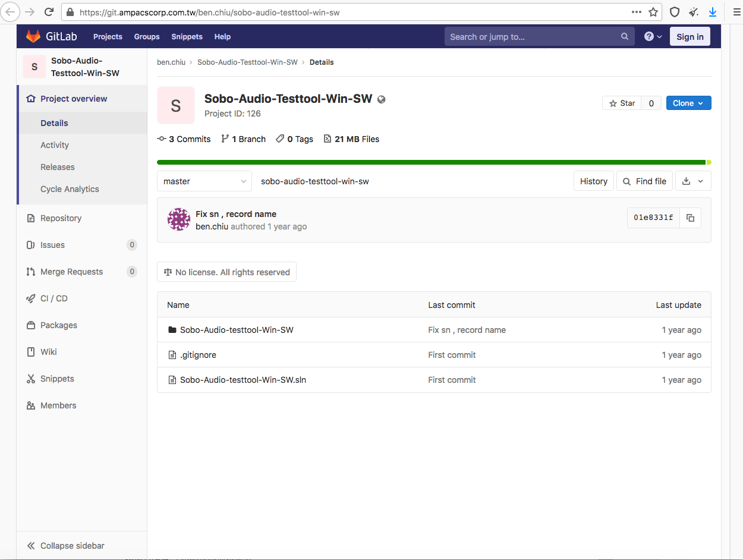Click the Find file button

pos(645,181)
